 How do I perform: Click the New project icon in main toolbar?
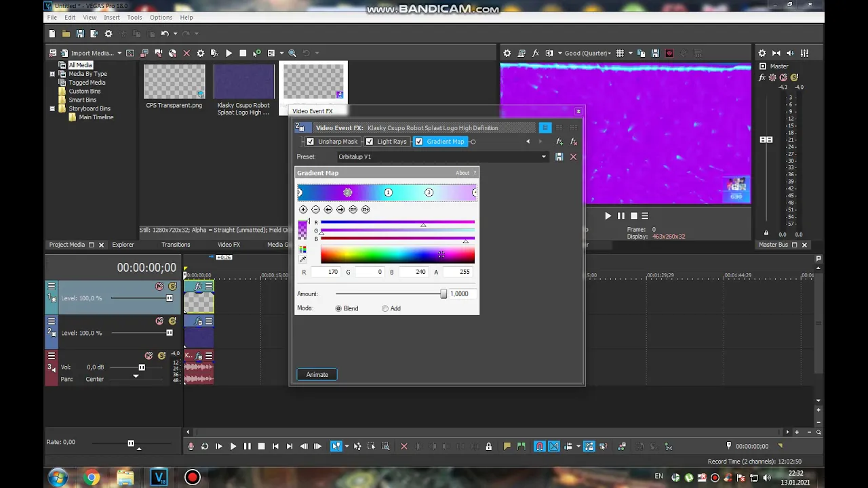click(52, 34)
